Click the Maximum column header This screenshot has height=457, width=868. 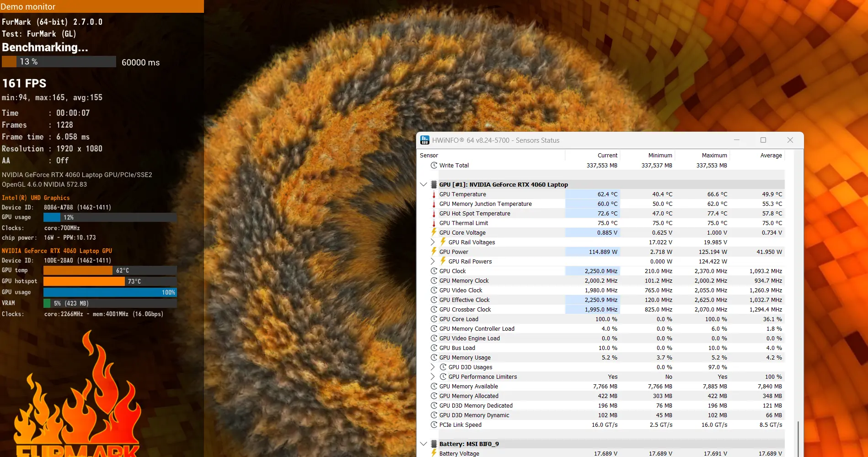tap(702, 156)
